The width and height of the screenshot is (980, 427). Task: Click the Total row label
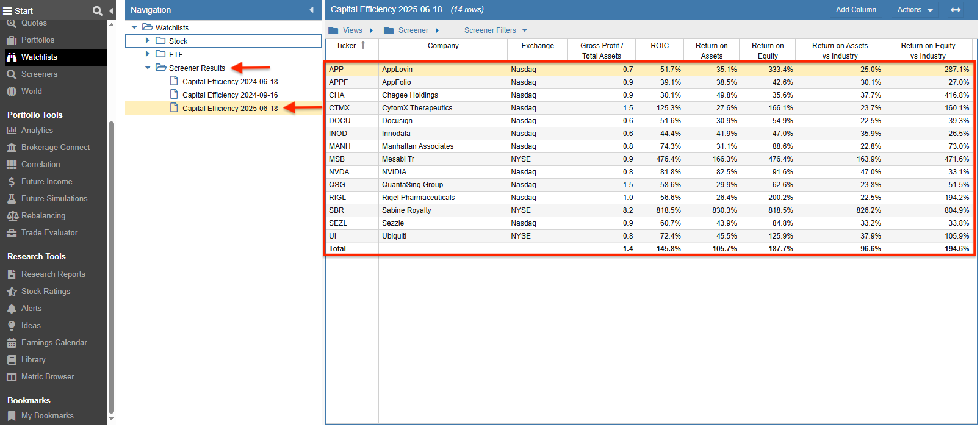337,249
